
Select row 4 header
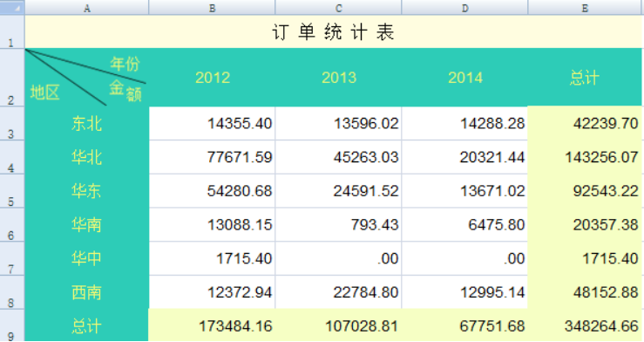[x=12, y=157]
